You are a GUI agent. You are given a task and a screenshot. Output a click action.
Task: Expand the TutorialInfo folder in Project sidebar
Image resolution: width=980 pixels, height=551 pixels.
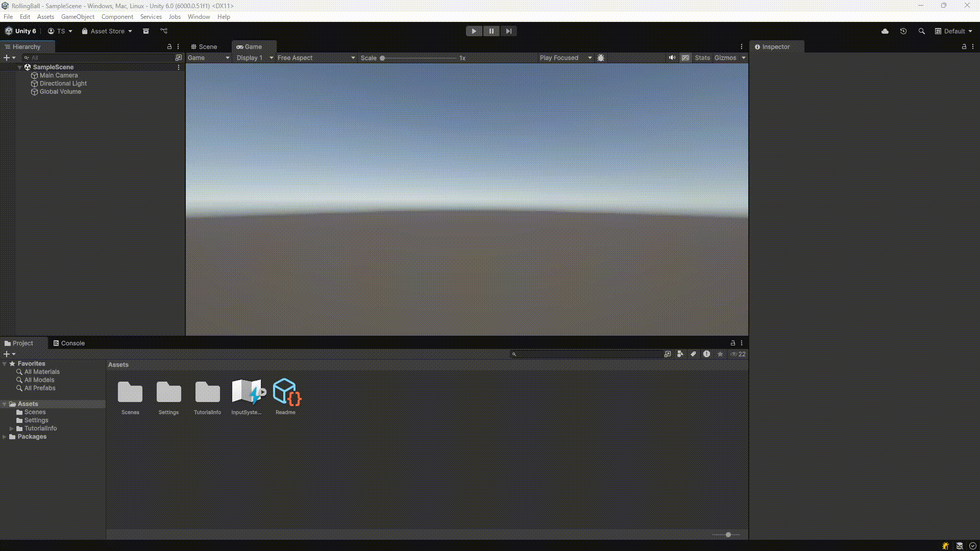[12, 428]
